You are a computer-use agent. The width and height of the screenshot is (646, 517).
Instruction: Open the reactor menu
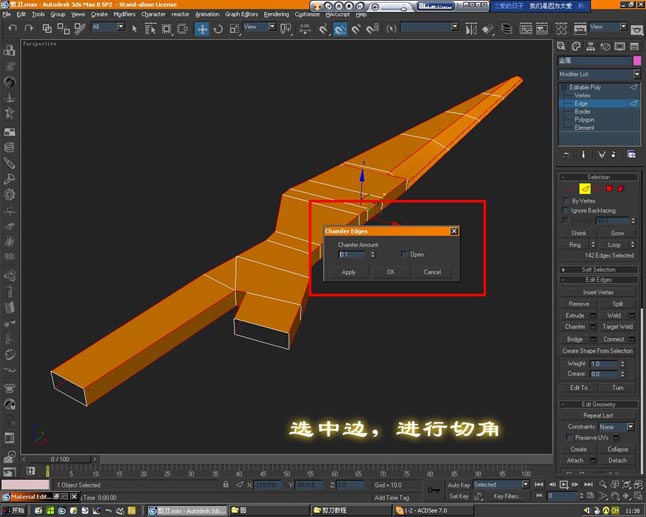coord(180,14)
